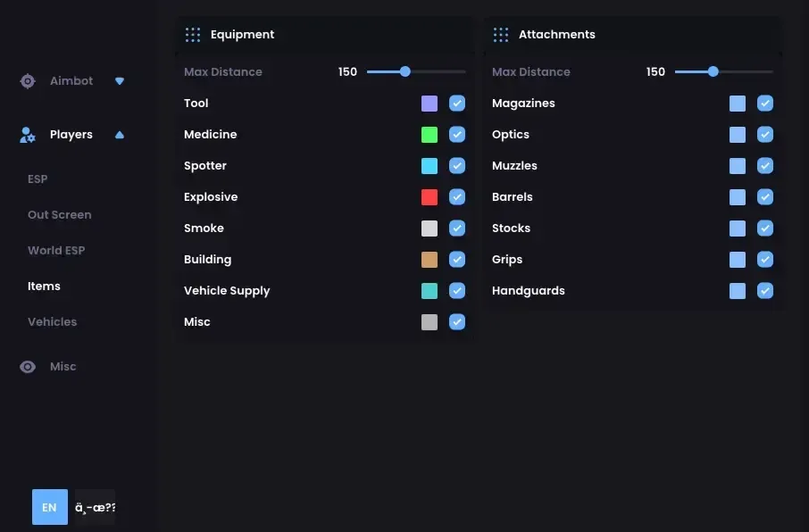Pick the Spotter color swatch

pyautogui.click(x=430, y=166)
